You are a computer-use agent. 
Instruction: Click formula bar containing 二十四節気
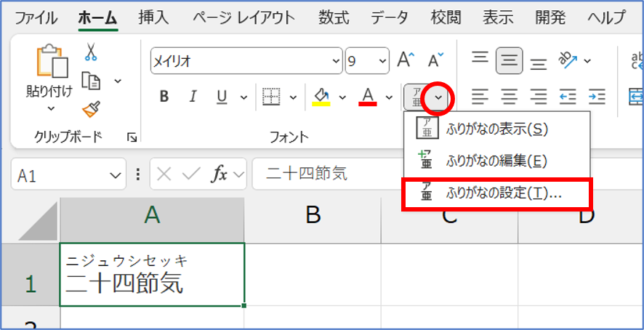click(328, 174)
